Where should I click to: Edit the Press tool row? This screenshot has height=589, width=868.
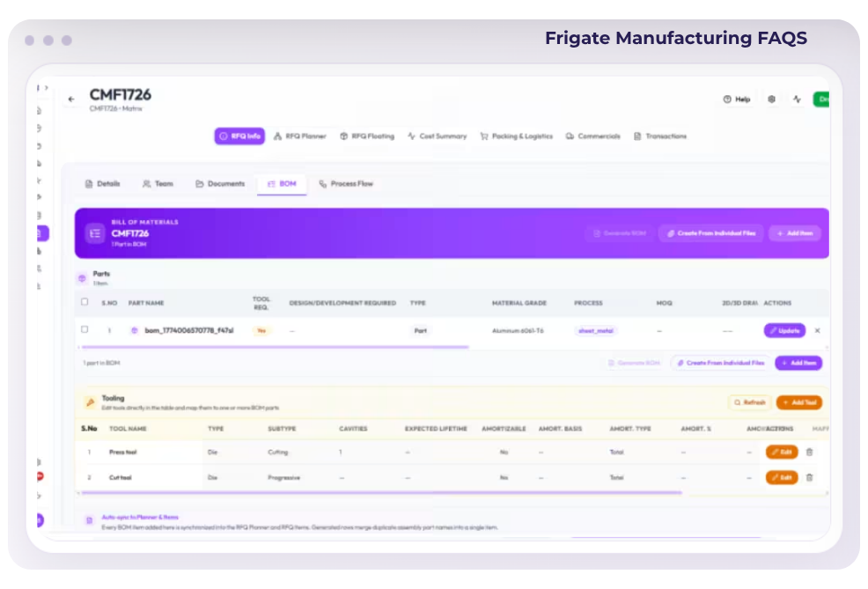click(x=782, y=453)
